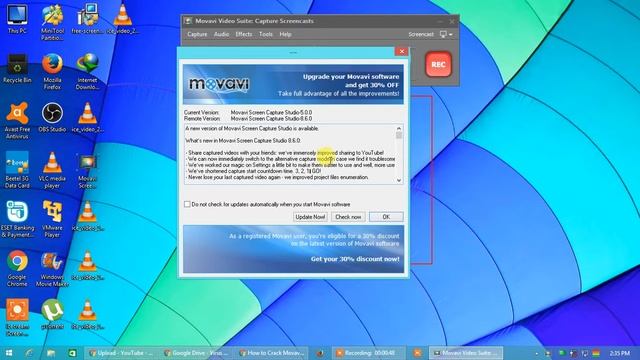640x360 pixels.
Task: Start recording with the REC button
Action: pos(438,64)
